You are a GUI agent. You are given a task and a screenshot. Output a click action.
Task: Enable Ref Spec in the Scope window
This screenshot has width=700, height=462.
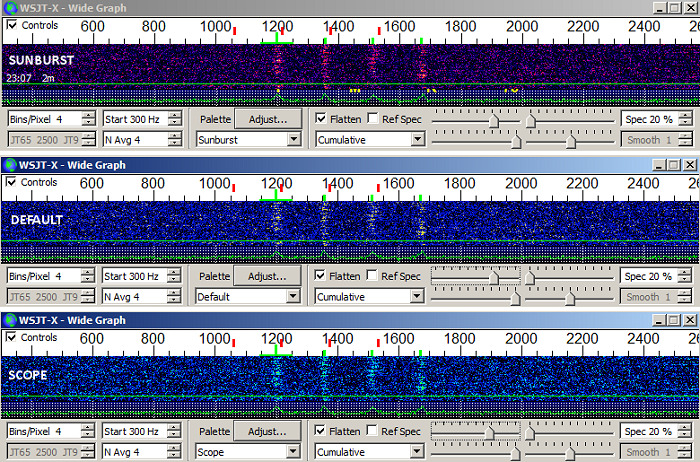[372, 431]
